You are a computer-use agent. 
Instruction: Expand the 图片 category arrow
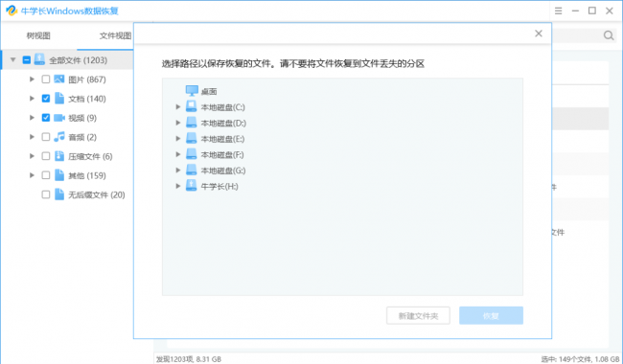pos(33,79)
